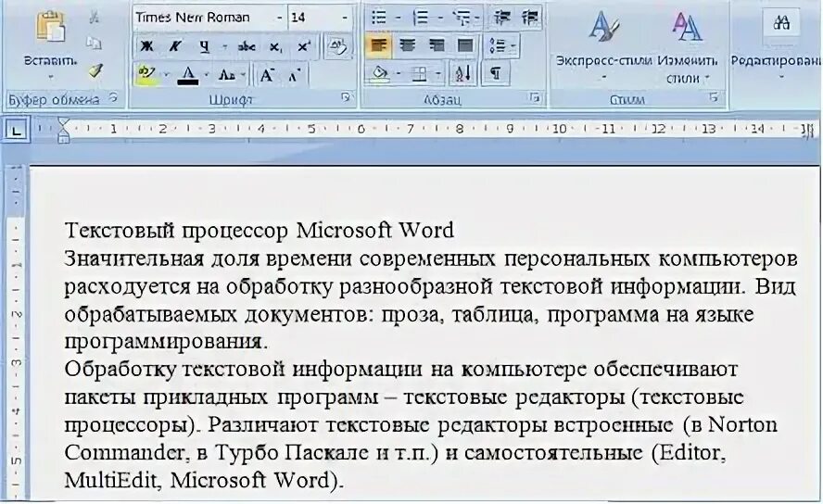Toggle Align Right paragraph alignment
Viewport: 823px width, 504px height.
437,46
